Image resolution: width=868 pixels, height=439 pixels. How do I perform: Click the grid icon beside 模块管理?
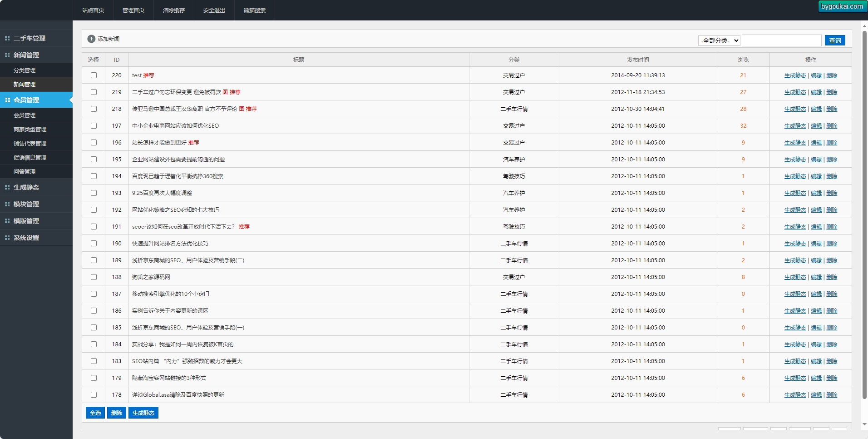(x=7, y=204)
